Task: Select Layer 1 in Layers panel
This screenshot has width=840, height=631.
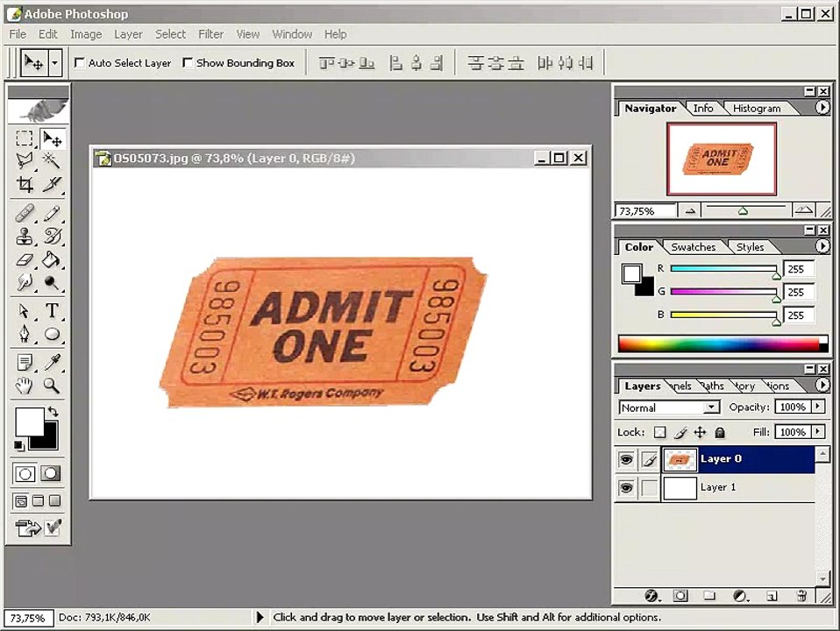Action: [x=738, y=487]
